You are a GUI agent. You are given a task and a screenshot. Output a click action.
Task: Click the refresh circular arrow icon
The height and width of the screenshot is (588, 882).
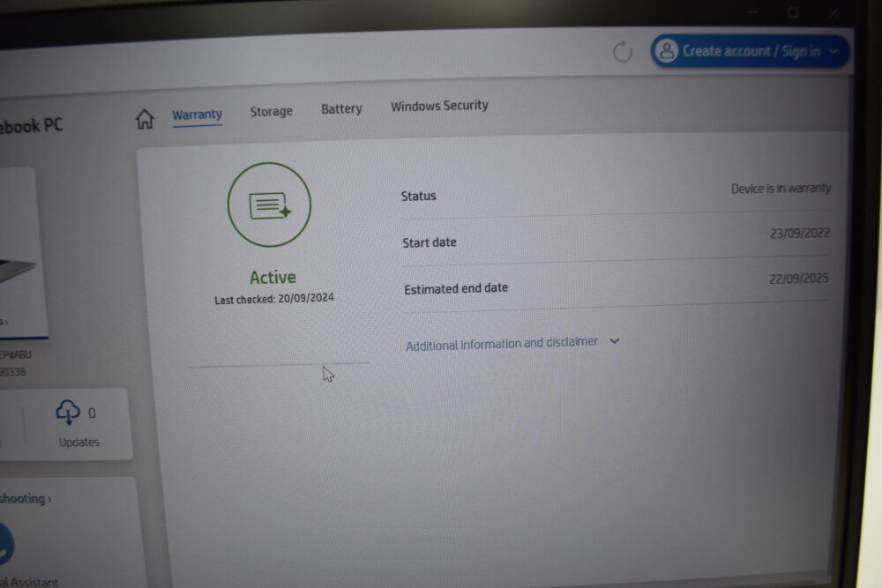(622, 52)
